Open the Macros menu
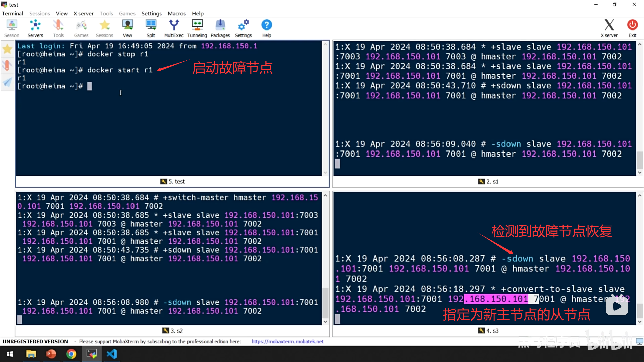The height and width of the screenshot is (362, 644). (x=176, y=13)
